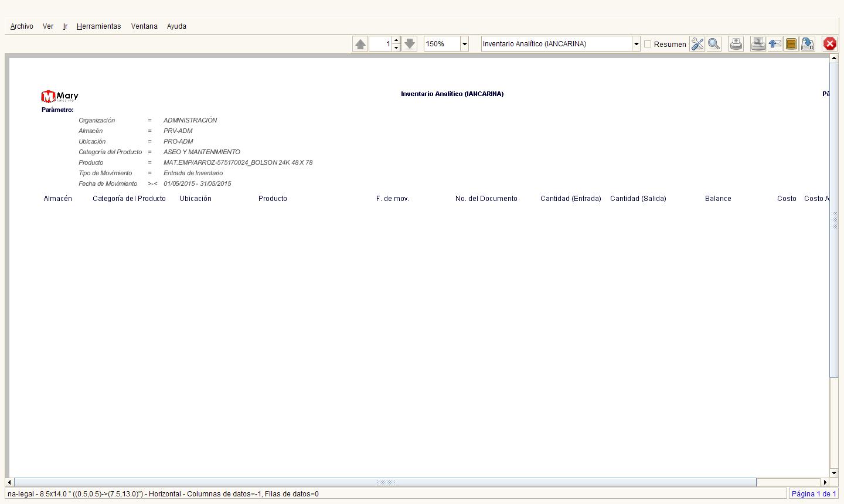Click the Entrada de Inventario value

click(x=193, y=173)
